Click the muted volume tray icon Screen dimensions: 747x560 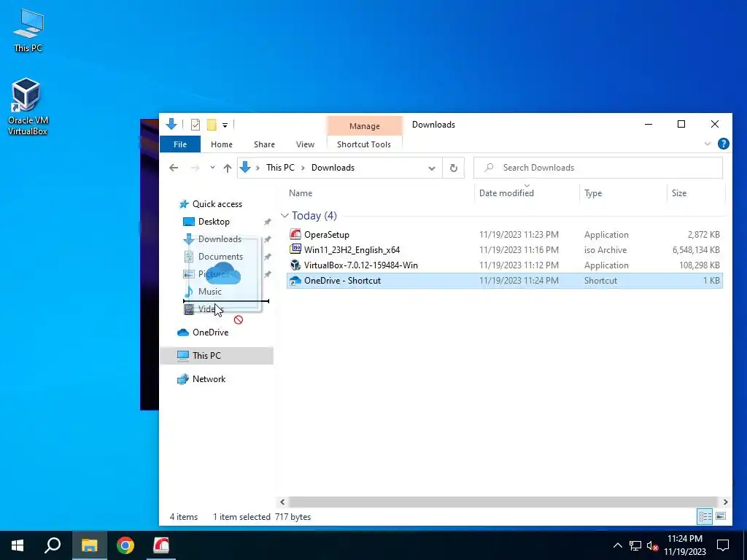click(x=652, y=545)
